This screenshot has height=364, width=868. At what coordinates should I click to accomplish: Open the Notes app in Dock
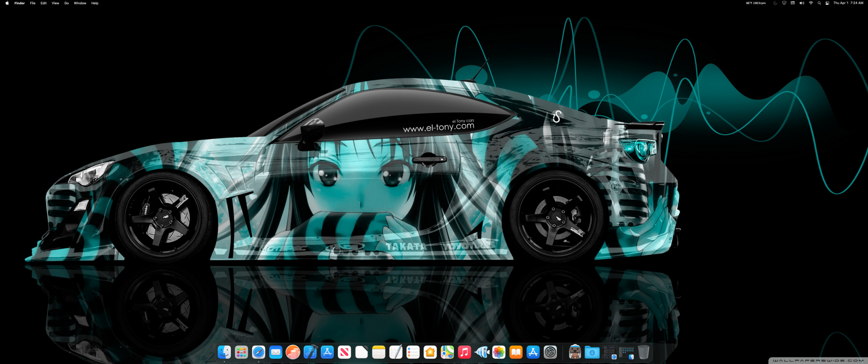click(x=378, y=352)
